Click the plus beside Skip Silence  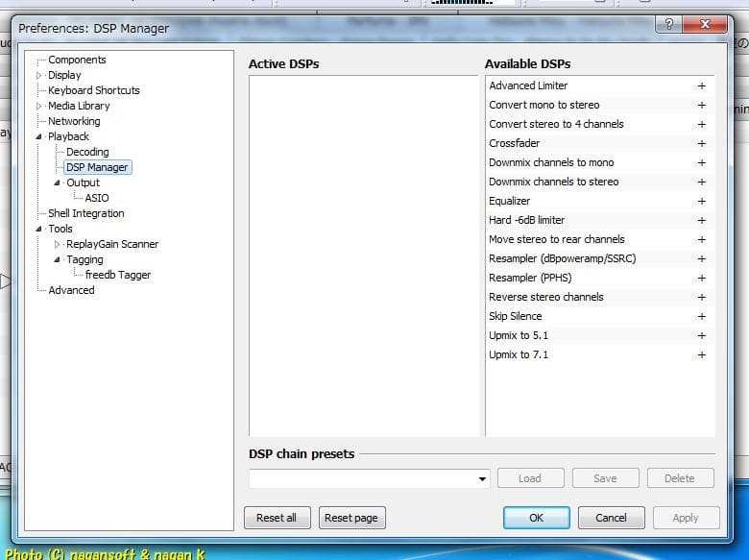[x=701, y=316]
